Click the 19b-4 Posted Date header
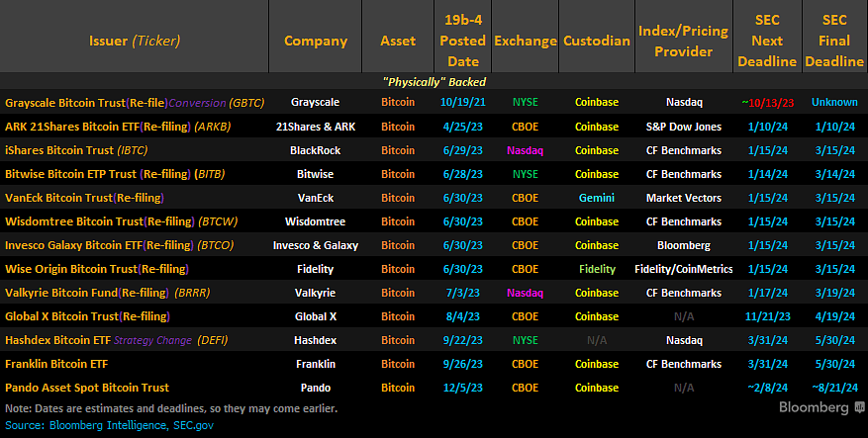The width and height of the screenshot is (868, 438). (x=460, y=41)
